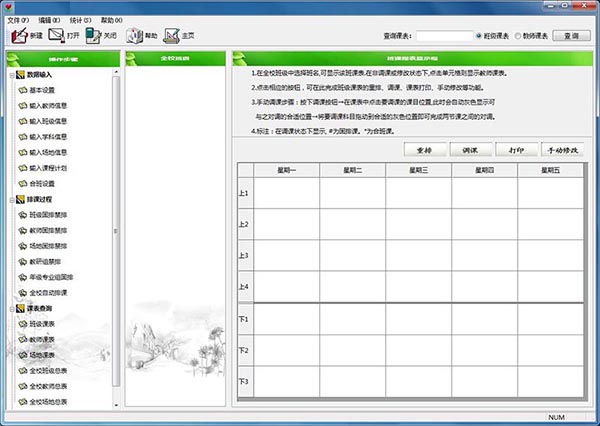Open 输入场地信息 via its tree icon
The width and height of the screenshot is (600, 426).
(23, 152)
